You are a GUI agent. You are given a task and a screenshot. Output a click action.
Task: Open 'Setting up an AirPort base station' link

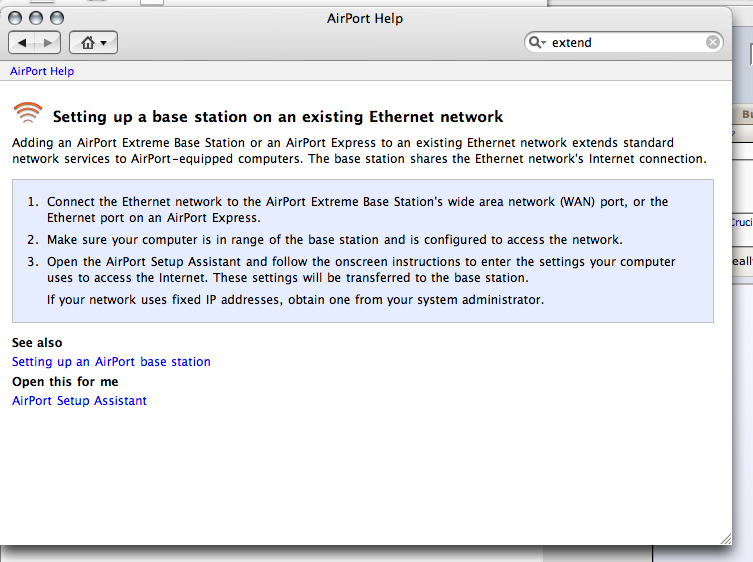pos(111,362)
